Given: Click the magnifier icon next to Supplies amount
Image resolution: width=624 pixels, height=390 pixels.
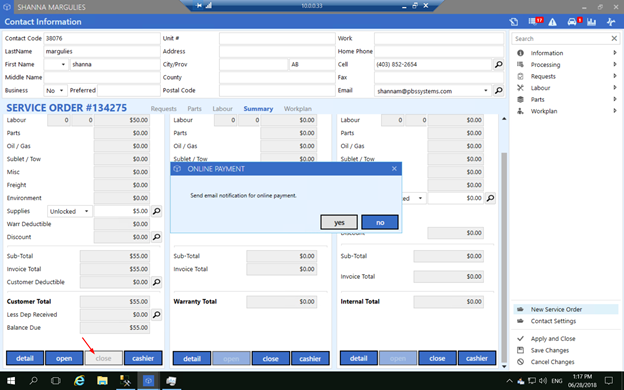Looking at the screenshot, I should coord(157,211).
